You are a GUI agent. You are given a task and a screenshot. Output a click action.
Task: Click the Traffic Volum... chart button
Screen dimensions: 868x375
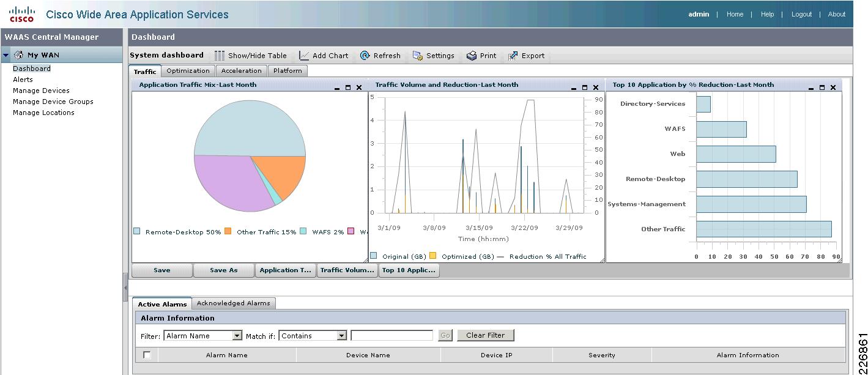pos(347,270)
